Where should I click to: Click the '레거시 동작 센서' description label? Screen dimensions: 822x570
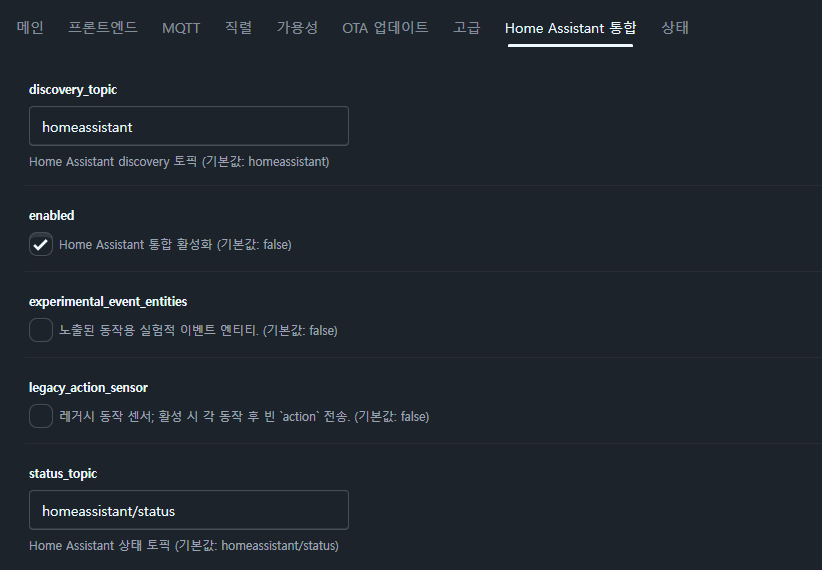(244, 416)
